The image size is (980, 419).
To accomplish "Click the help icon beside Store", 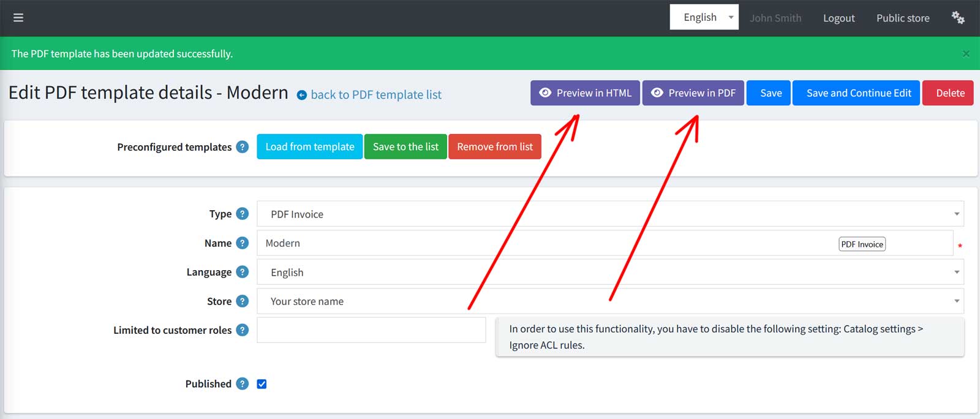I will pyautogui.click(x=243, y=301).
